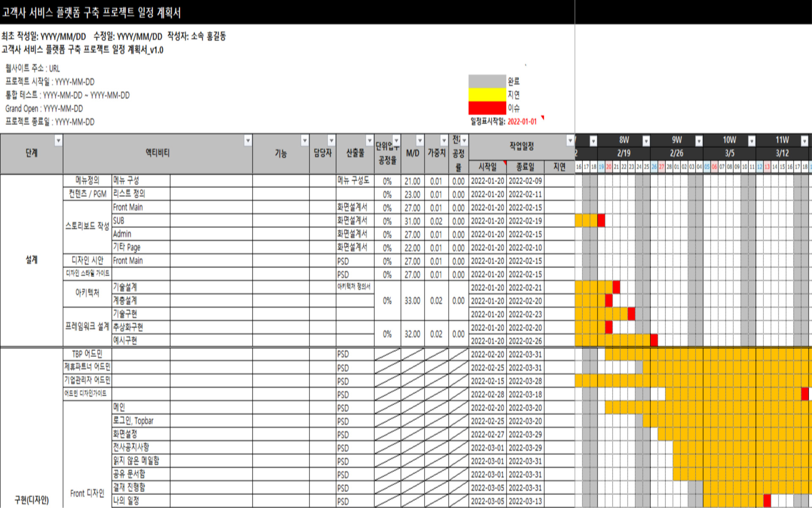Click red marker in 나의 일정 gantt row
The height and width of the screenshot is (508, 812).
[x=767, y=501]
